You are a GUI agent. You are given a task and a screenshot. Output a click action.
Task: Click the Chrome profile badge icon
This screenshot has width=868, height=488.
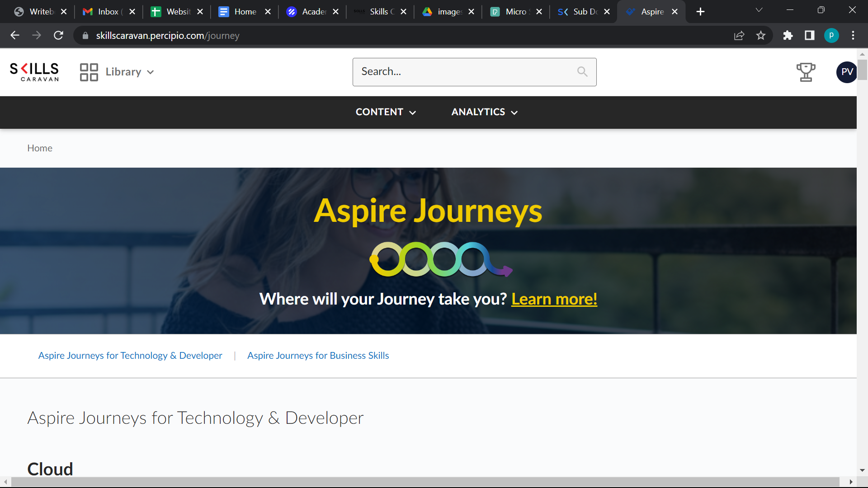[x=831, y=35]
